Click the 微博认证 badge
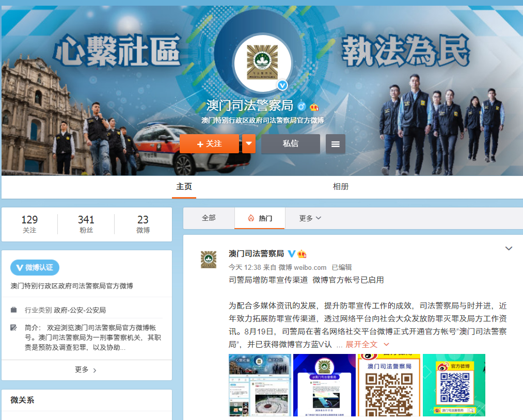Screen dimensions: 523x420 (x=35, y=267)
